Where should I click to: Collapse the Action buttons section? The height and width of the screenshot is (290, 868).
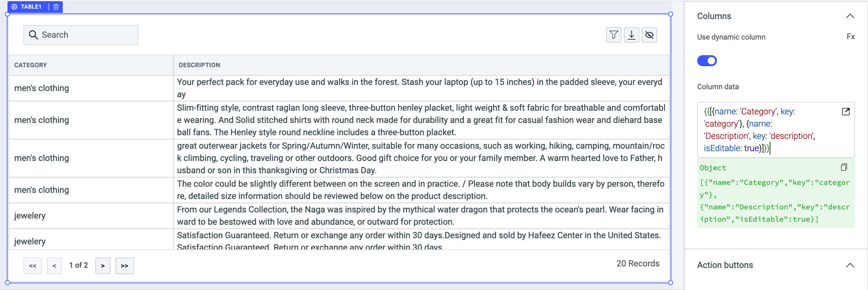[850, 265]
